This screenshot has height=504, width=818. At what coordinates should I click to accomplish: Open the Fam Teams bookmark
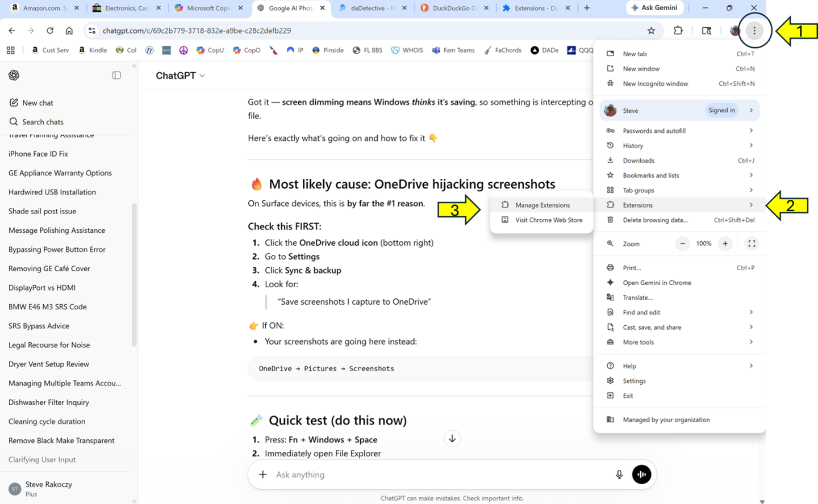tap(453, 51)
